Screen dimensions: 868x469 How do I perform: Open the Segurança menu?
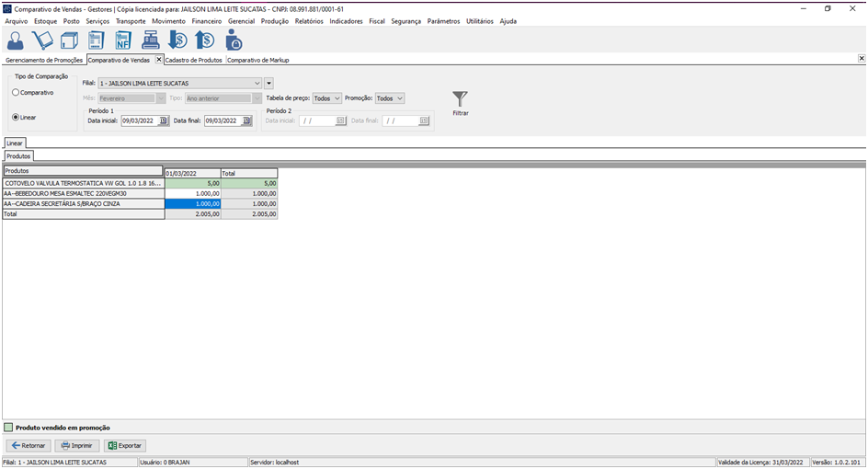pyautogui.click(x=405, y=21)
